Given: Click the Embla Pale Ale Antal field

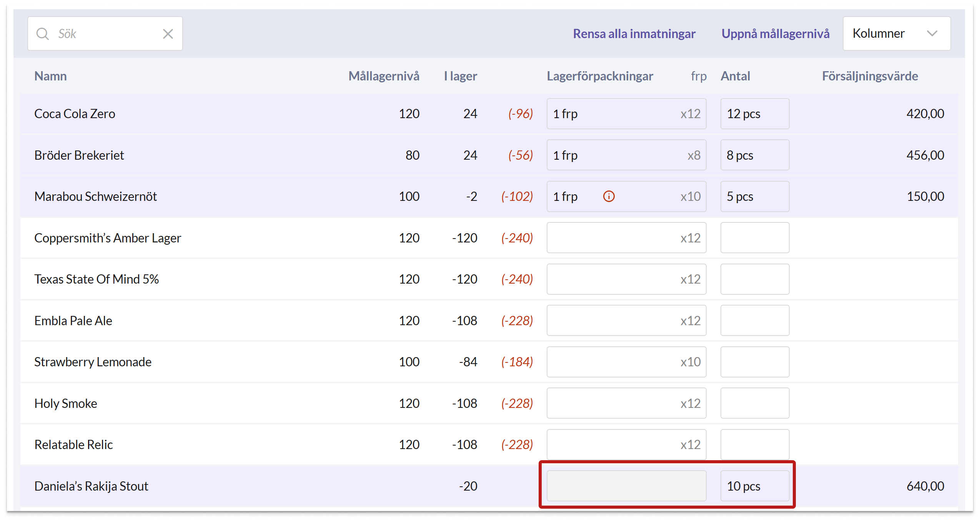Looking at the screenshot, I should click(755, 321).
